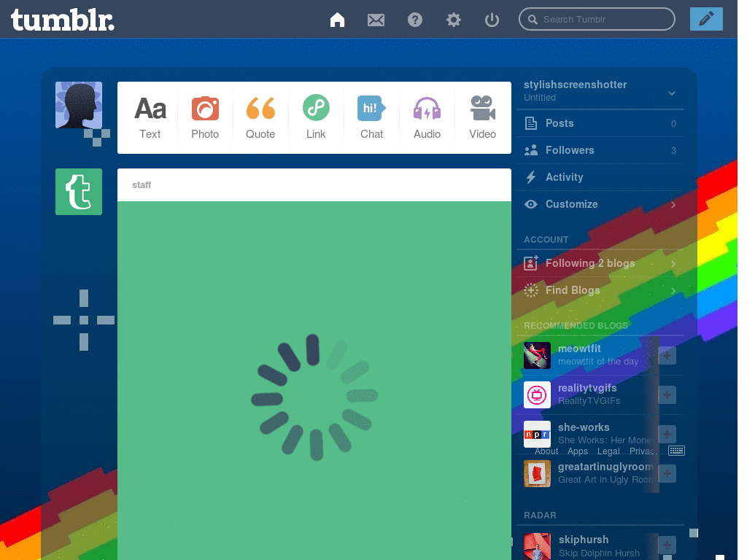
Task: Click the 'Untitled' blog subtitle
Action: point(540,98)
